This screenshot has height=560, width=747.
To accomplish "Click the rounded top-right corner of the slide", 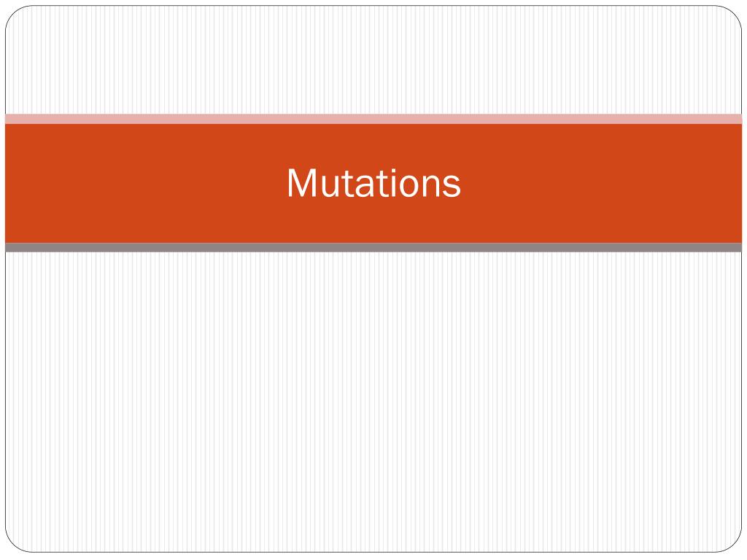I will click(x=732, y=15).
